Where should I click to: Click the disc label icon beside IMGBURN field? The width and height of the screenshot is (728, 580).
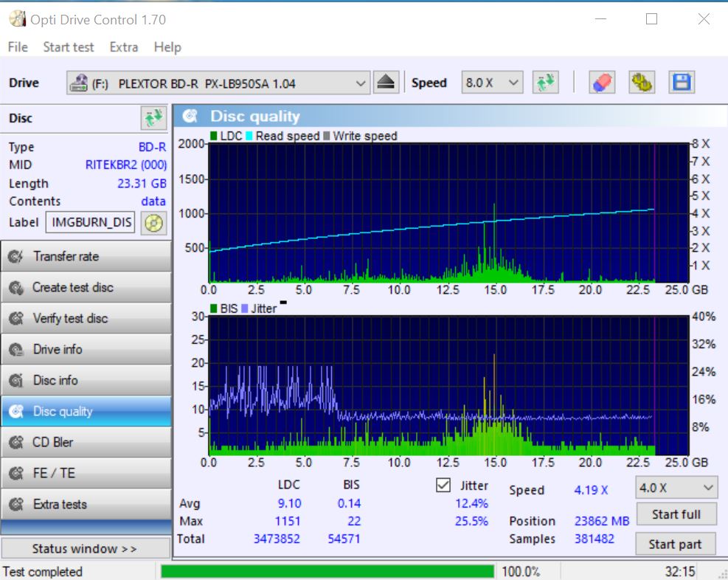pyautogui.click(x=153, y=222)
